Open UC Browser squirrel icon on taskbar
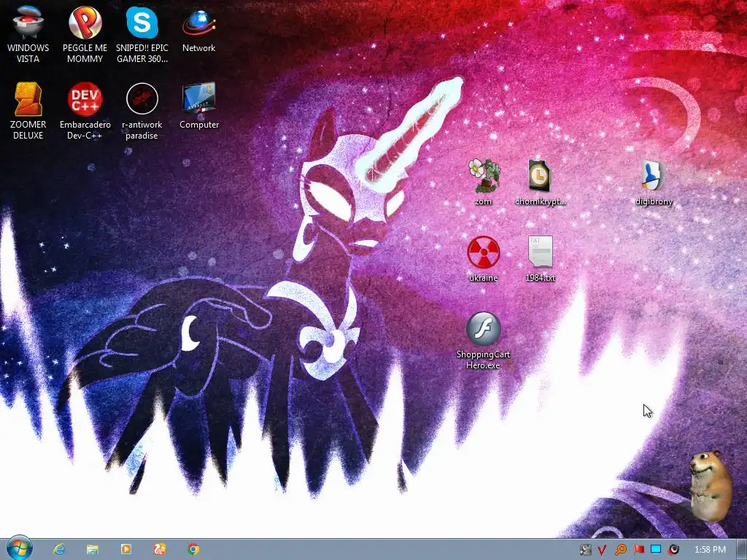This screenshot has height=560, width=747. point(160,549)
